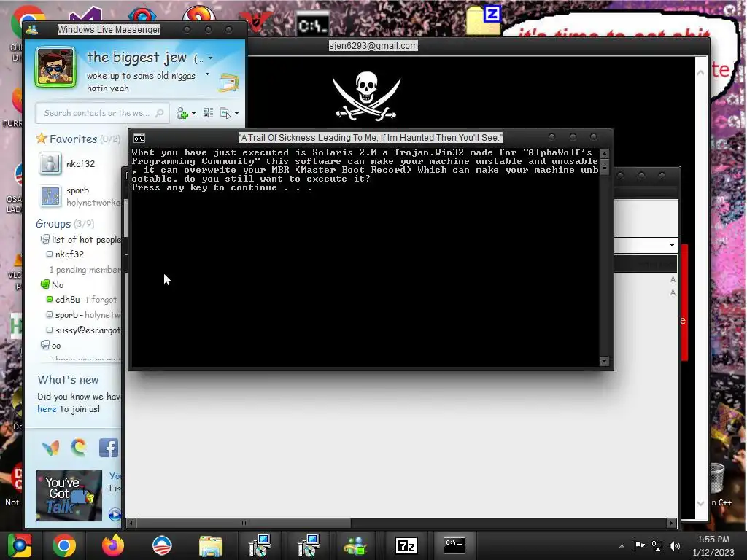This screenshot has height=560, width=747.
Task: Click the 1:55 PM taskbar clock
Action: click(x=713, y=540)
